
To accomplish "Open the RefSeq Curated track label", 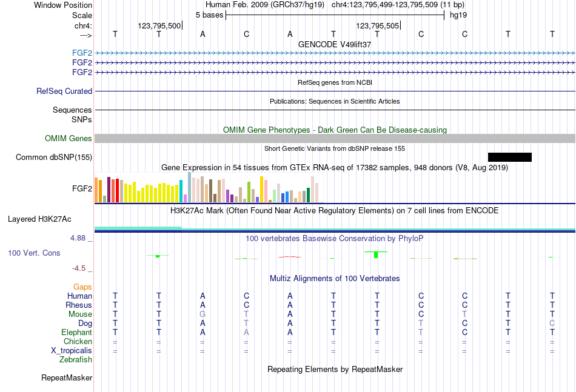I will [64, 91].
